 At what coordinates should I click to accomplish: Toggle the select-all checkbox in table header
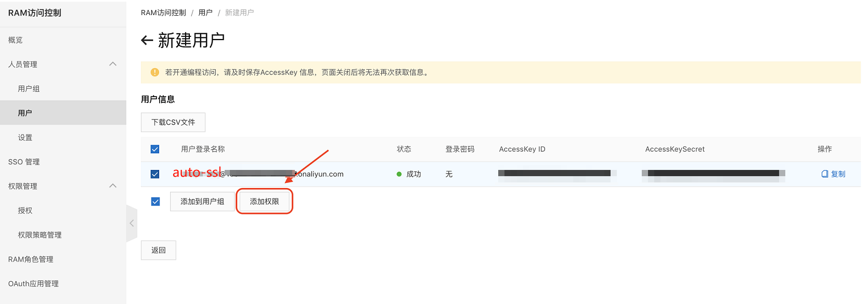click(155, 149)
